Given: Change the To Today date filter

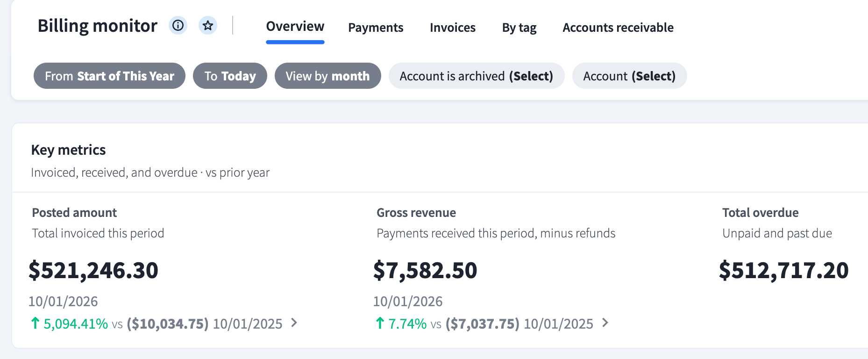Looking at the screenshot, I should [x=230, y=76].
